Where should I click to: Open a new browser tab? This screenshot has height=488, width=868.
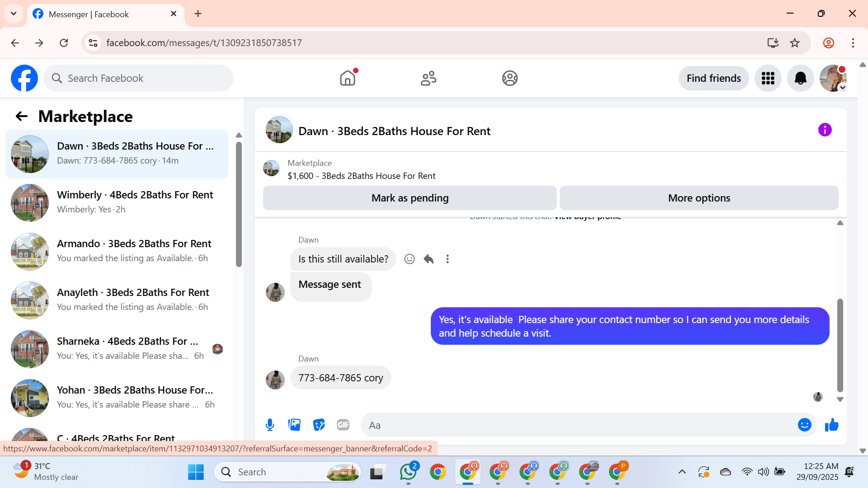(x=198, y=14)
